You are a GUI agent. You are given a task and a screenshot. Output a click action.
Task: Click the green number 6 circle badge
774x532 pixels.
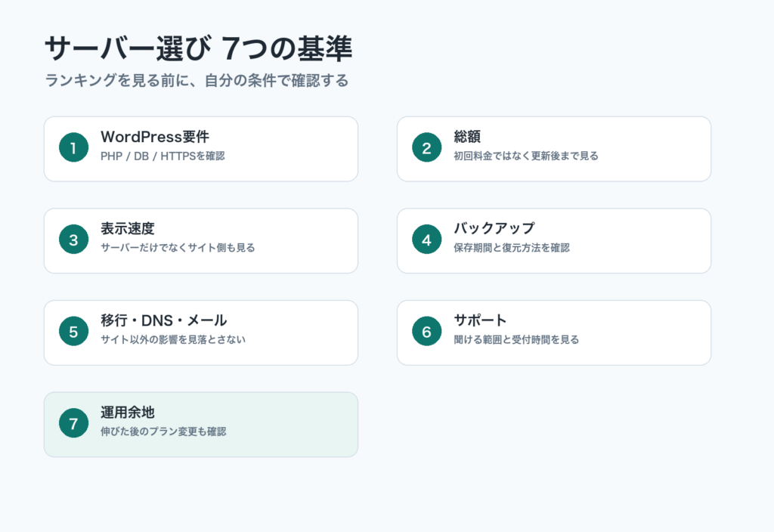[x=426, y=331]
